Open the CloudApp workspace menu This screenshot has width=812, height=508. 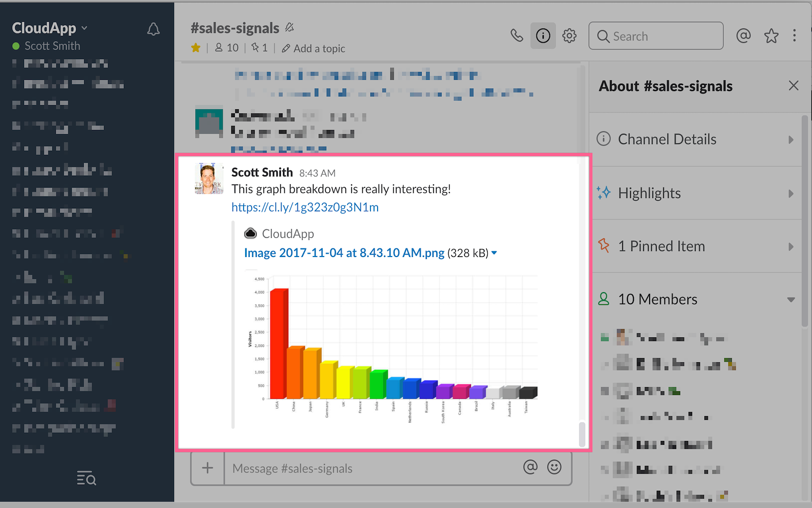(x=49, y=28)
